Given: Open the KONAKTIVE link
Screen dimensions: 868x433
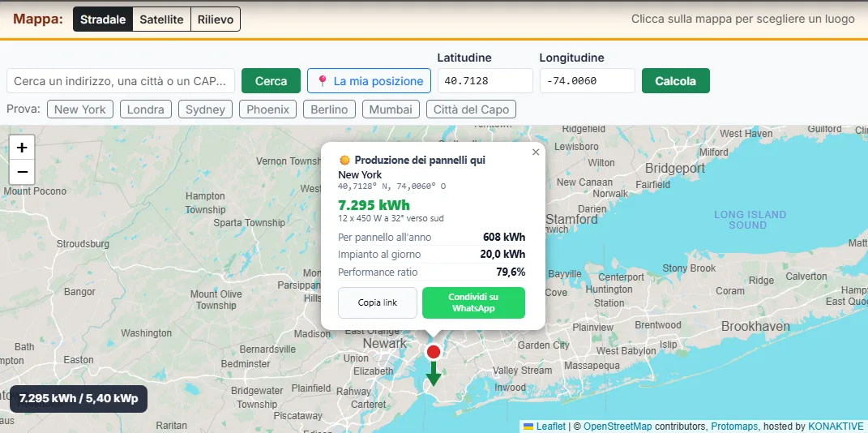Looking at the screenshot, I should [836, 427].
